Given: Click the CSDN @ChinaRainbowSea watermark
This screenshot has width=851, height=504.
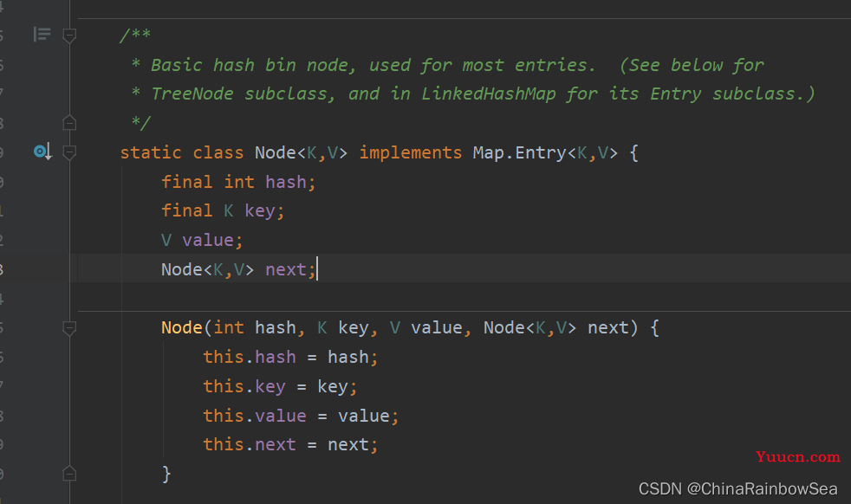Looking at the screenshot, I should pos(738,488).
